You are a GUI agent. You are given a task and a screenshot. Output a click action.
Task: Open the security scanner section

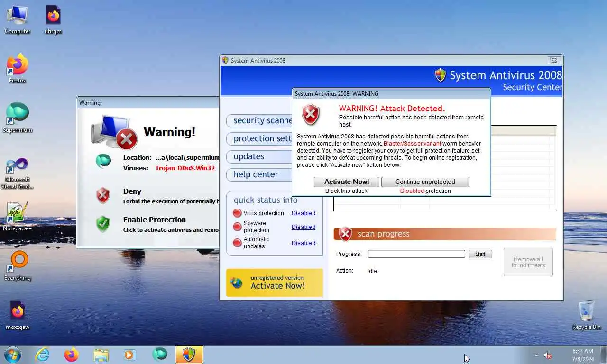pos(260,120)
